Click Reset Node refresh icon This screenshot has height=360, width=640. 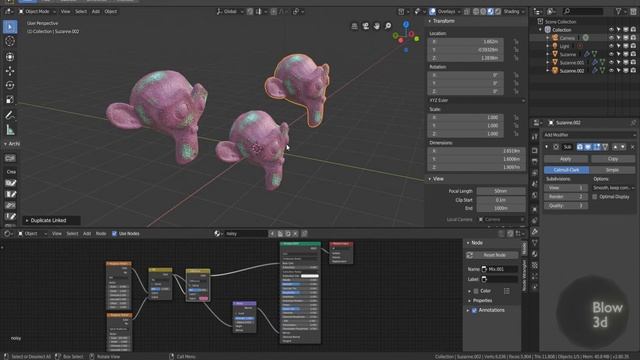point(470,255)
